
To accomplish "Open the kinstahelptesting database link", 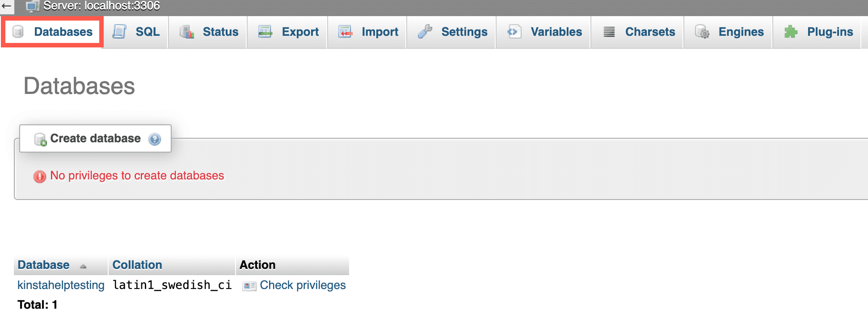I will point(60,285).
